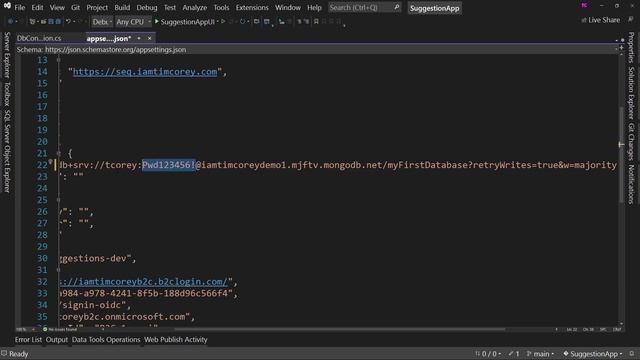Click the selected Pwd123456! text
The width and height of the screenshot is (640, 360).
(x=169, y=165)
